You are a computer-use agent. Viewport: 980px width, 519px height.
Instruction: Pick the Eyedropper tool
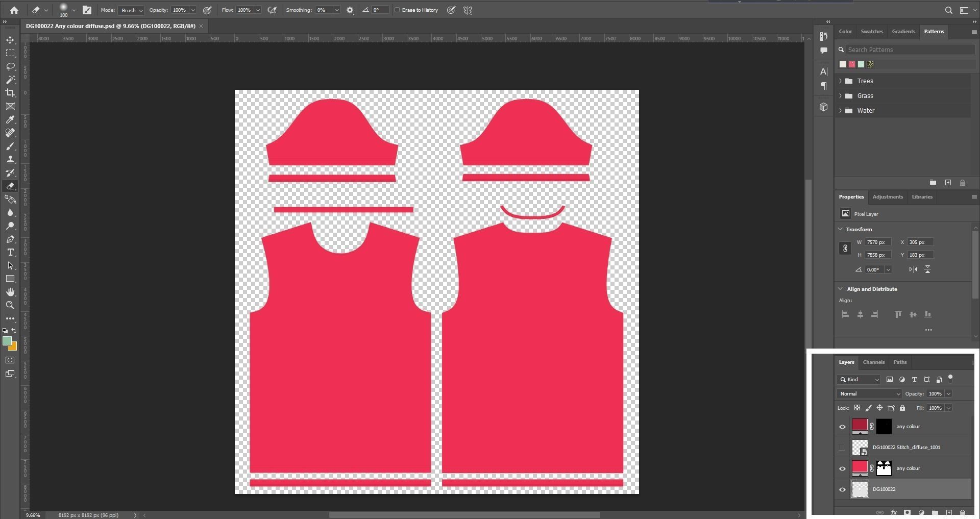click(x=10, y=119)
